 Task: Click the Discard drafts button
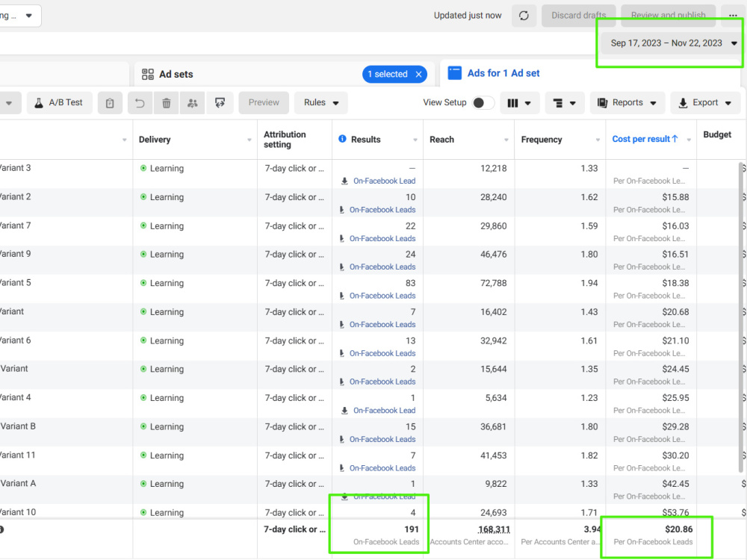click(x=578, y=16)
